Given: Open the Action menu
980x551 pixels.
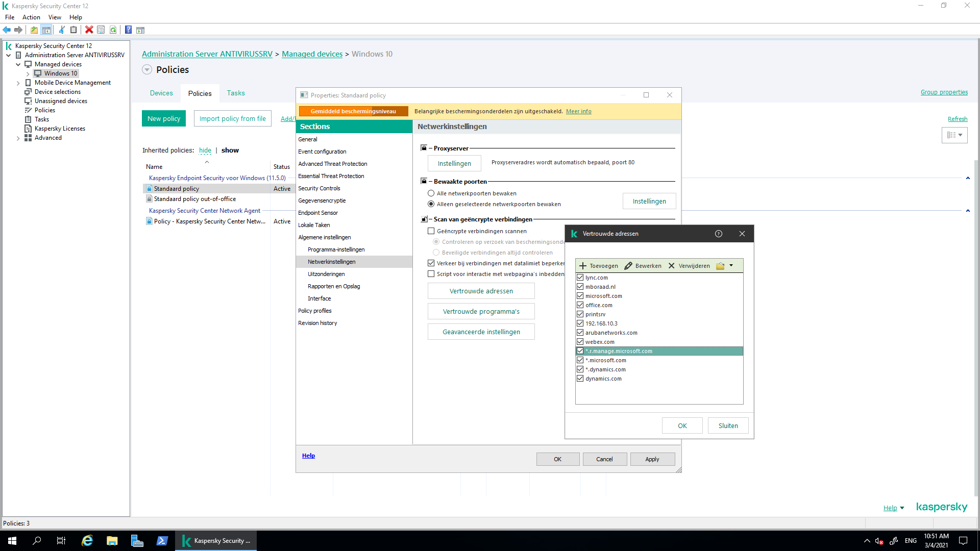Looking at the screenshot, I should tap(31, 17).
